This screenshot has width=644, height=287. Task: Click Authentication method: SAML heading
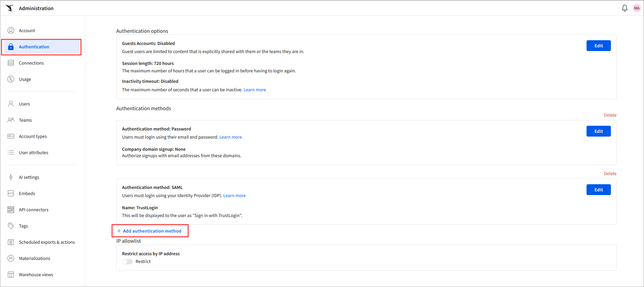coord(152,187)
